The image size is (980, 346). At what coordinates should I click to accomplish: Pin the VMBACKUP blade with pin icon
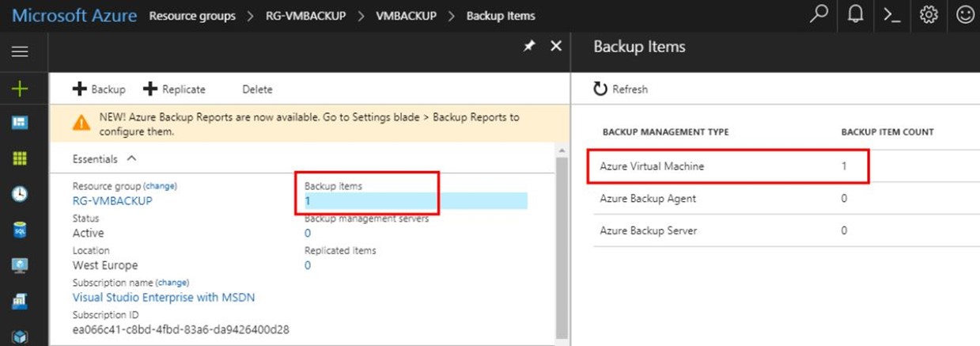(x=529, y=47)
